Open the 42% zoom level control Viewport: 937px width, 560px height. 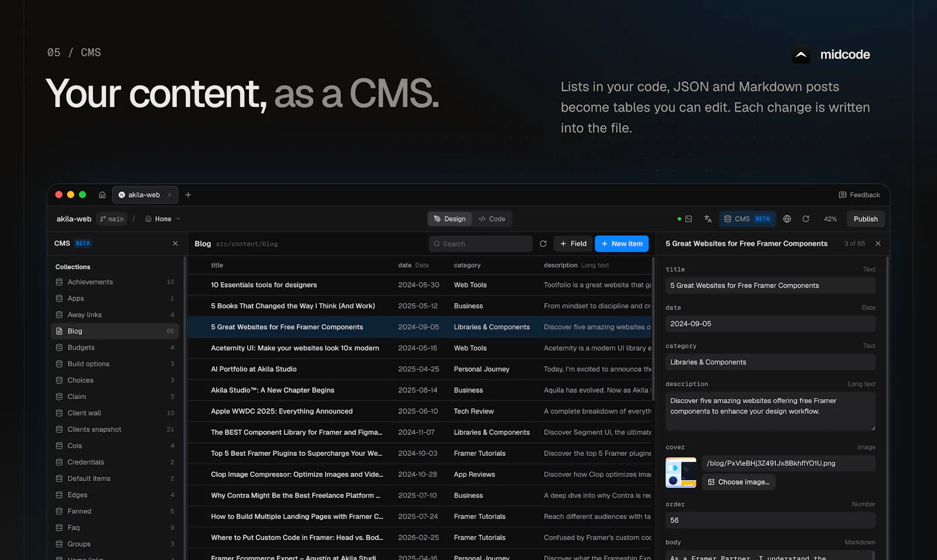click(x=830, y=219)
